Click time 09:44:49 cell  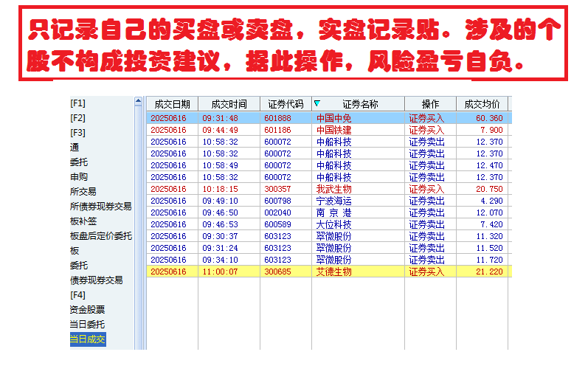click(x=220, y=130)
